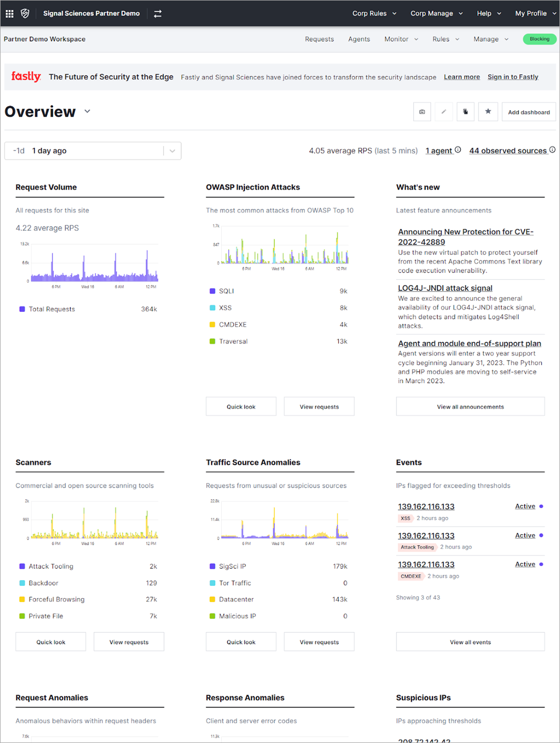The width and height of the screenshot is (560, 743).
Task: Expand the Monitor dropdown menu
Action: (401, 39)
